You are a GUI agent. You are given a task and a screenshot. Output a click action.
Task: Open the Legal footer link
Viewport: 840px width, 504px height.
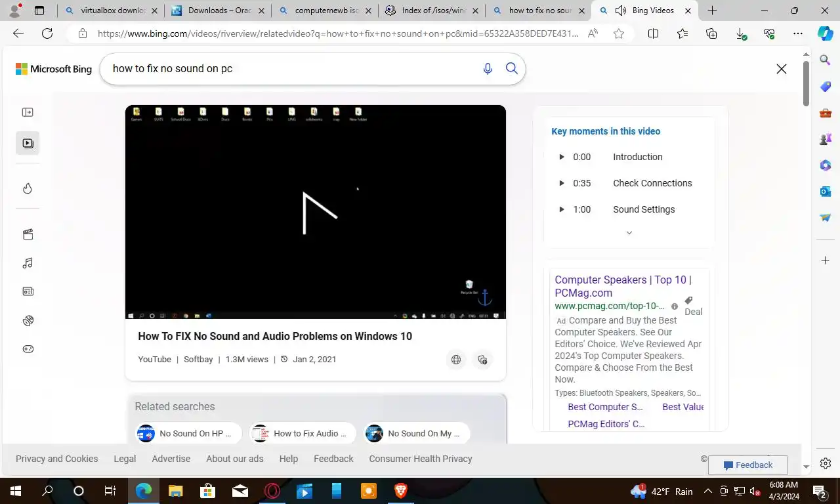125,459
